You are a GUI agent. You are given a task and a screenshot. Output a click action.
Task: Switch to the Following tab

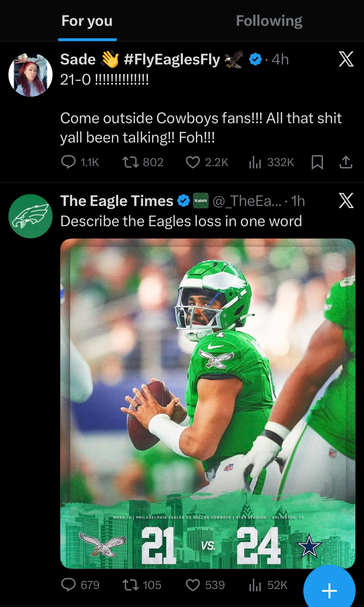pyautogui.click(x=269, y=21)
